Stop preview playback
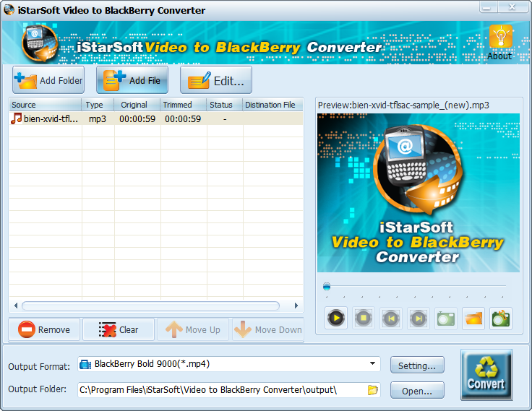This screenshot has width=532, height=411. point(364,318)
